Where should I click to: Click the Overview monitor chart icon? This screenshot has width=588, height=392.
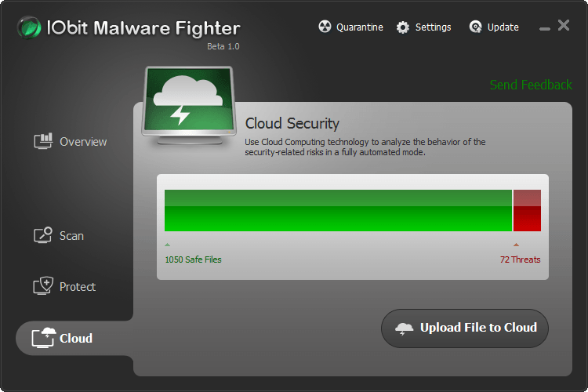tap(43, 141)
